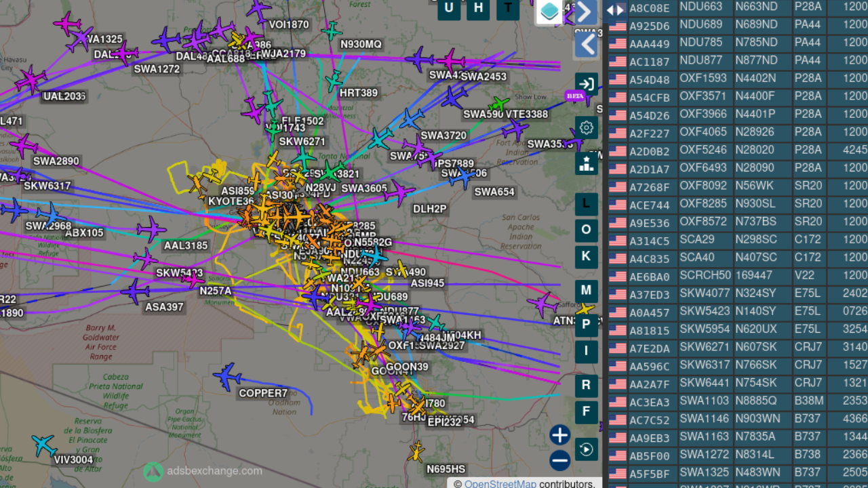
Task: Toggle the F map button
Action: point(587,412)
